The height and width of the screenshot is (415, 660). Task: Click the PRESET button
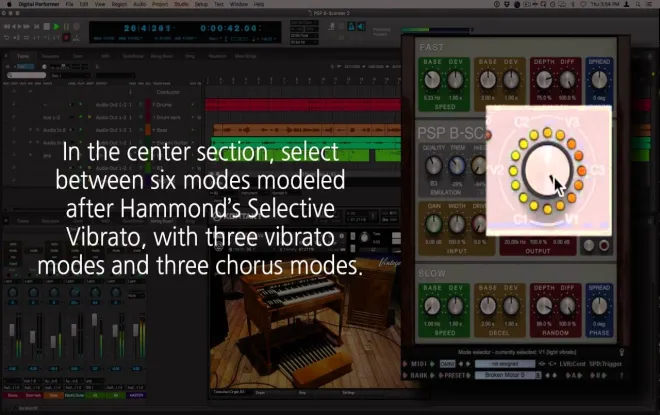coord(455,375)
